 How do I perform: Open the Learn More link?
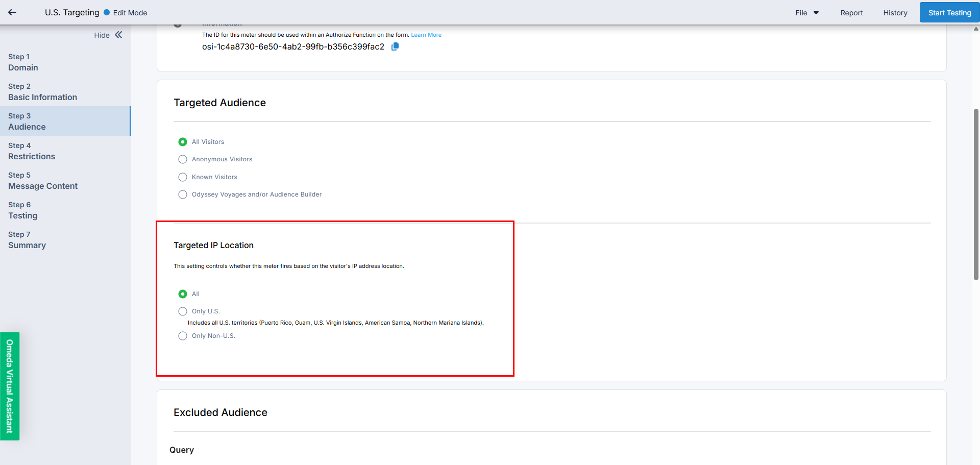coord(426,35)
